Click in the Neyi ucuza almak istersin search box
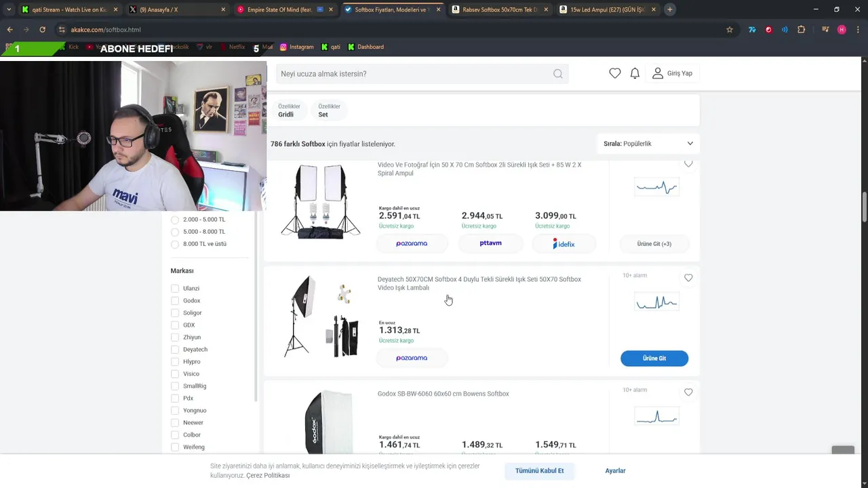 point(414,74)
